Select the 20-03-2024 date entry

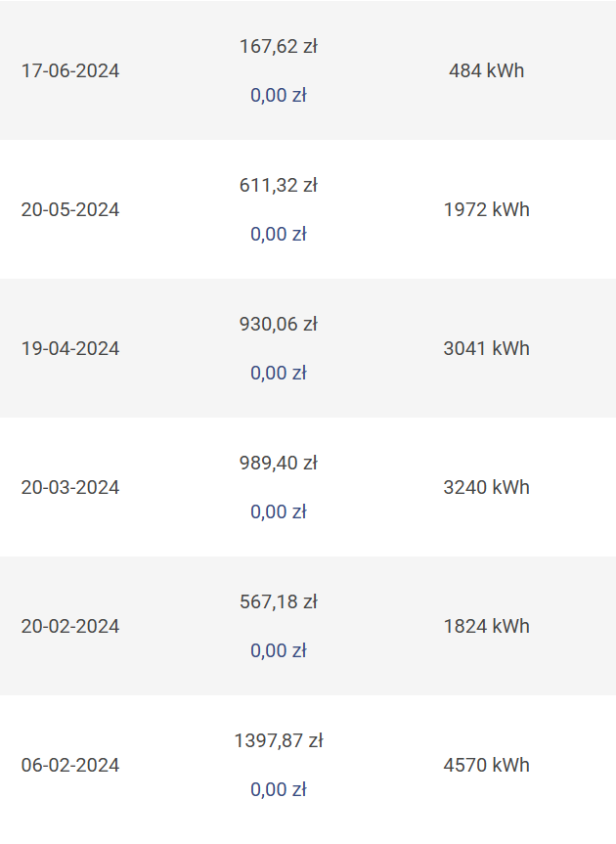(70, 488)
